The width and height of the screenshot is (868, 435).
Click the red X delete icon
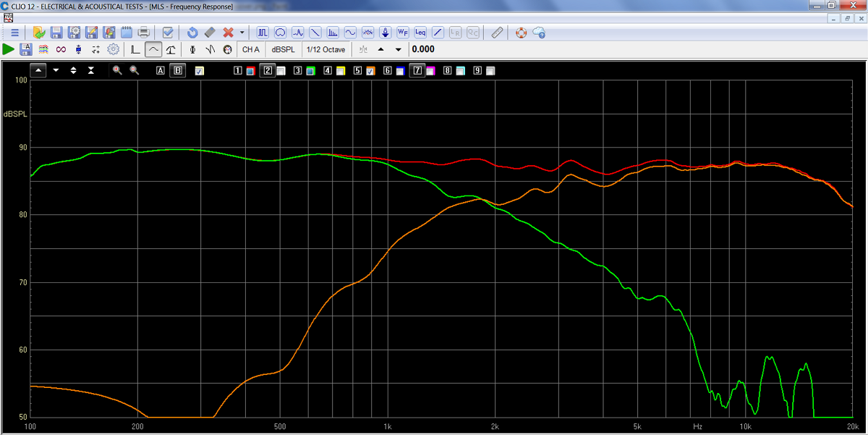pyautogui.click(x=228, y=33)
